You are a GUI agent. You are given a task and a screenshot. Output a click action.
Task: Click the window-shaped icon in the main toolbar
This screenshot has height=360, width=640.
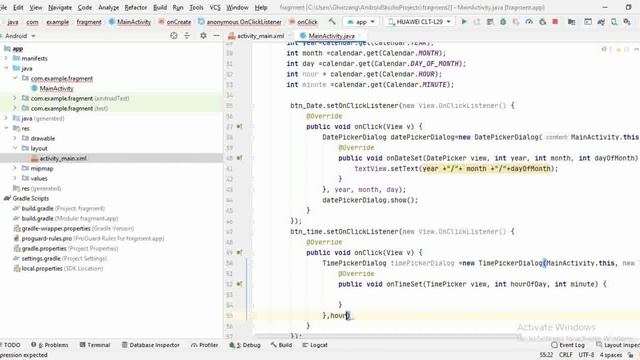588,22
